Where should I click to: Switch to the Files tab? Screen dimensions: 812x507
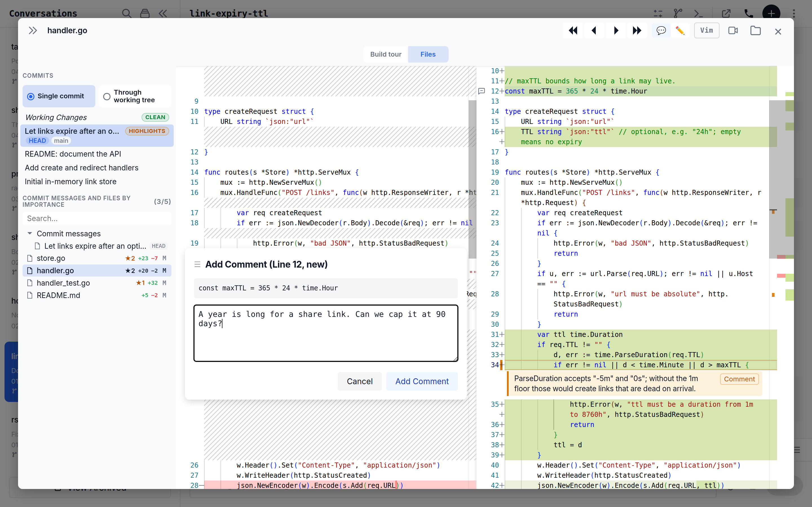tap(428, 54)
